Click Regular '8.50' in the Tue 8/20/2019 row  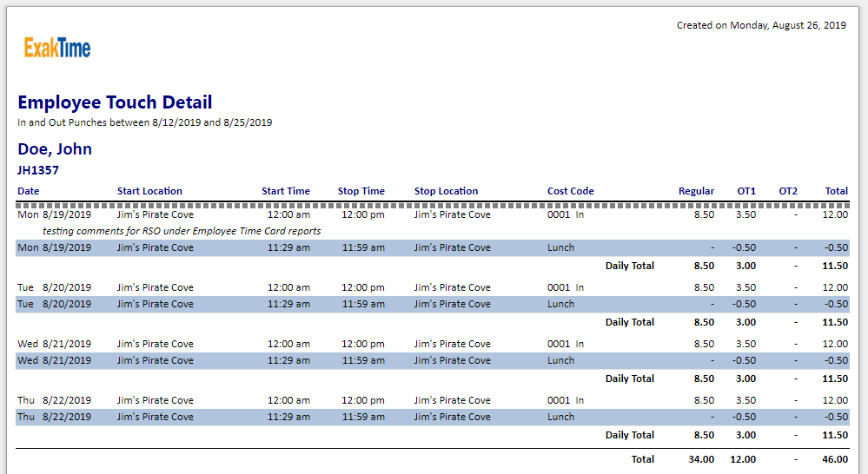point(704,287)
